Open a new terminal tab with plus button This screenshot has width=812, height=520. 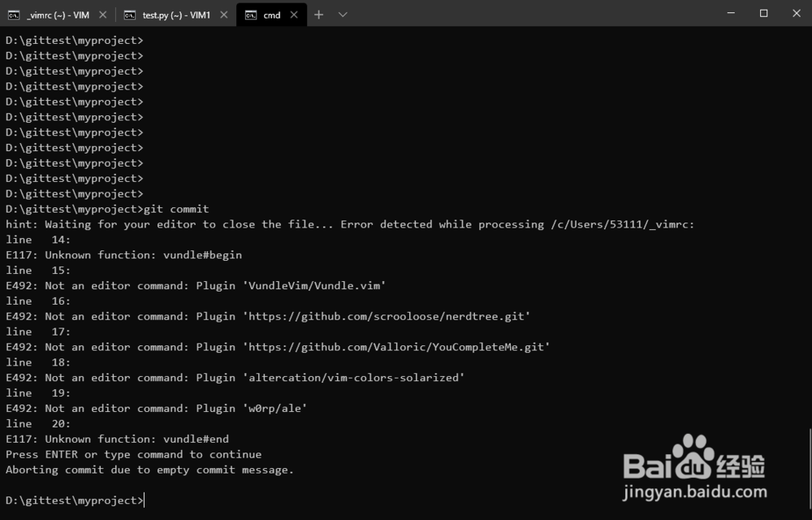pyautogui.click(x=318, y=15)
